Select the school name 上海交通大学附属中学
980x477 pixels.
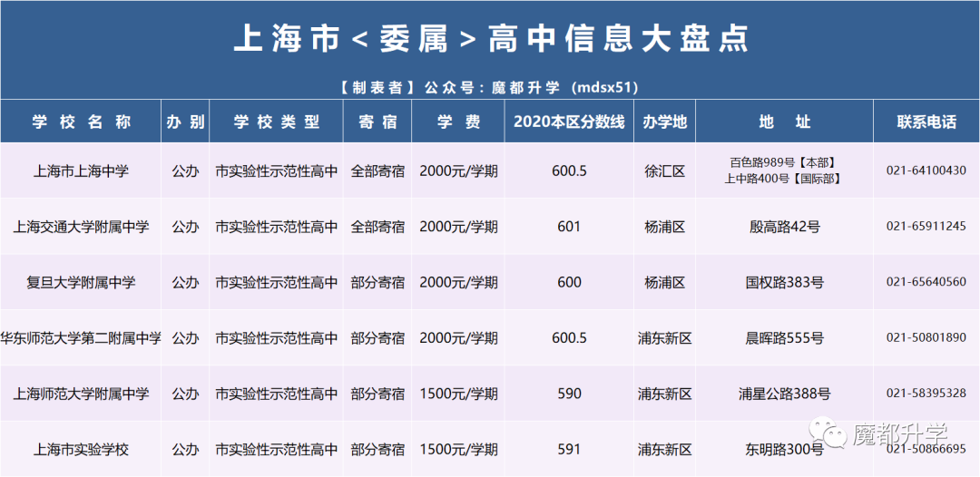[82, 227]
